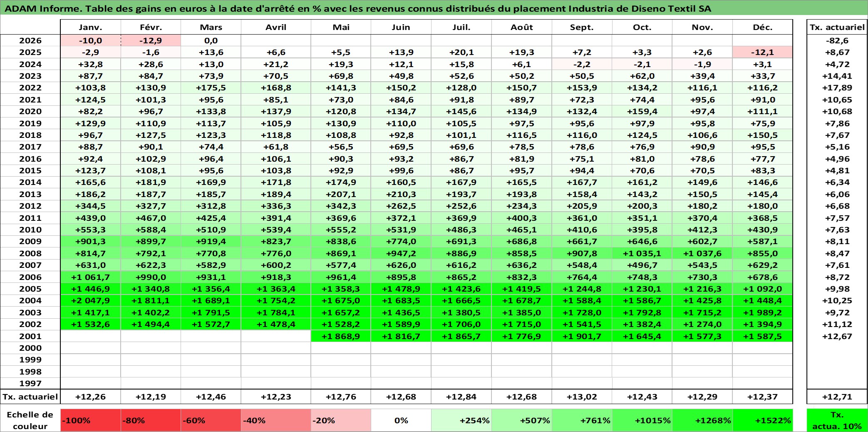This screenshot has height=432, width=868.
Task: Select the Avril column header
Action: coord(276,27)
